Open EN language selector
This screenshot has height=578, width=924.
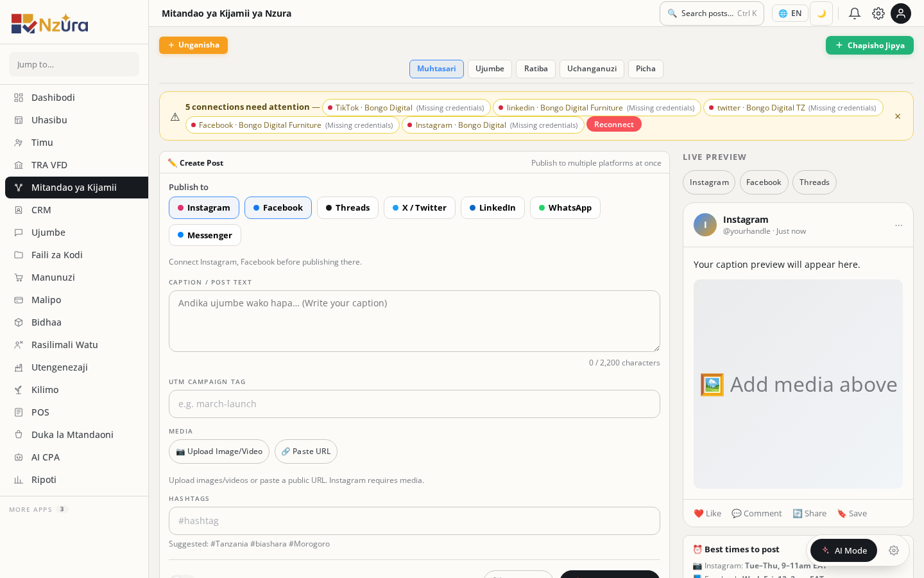click(x=790, y=13)
